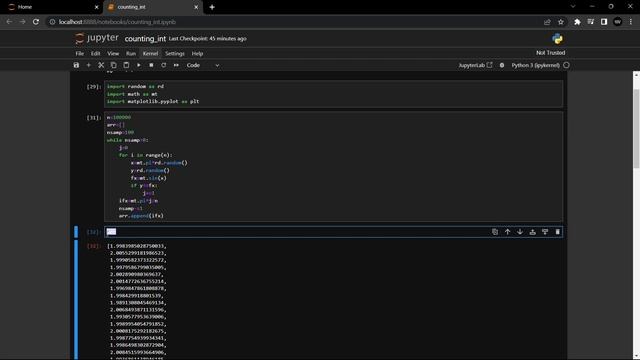The image size is (640, 360).
Task: Paste cell from clipboard in toolbar
Action: click(x=126, y=65)
